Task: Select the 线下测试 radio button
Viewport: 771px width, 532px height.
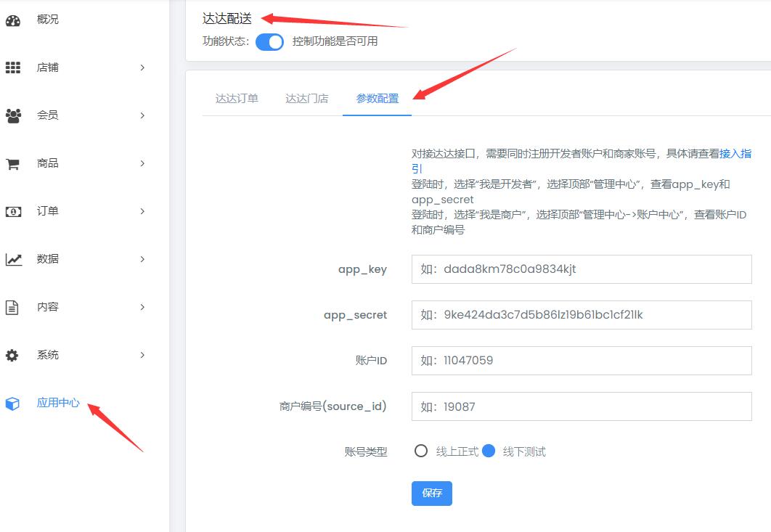Action: (x=489, y=451)
